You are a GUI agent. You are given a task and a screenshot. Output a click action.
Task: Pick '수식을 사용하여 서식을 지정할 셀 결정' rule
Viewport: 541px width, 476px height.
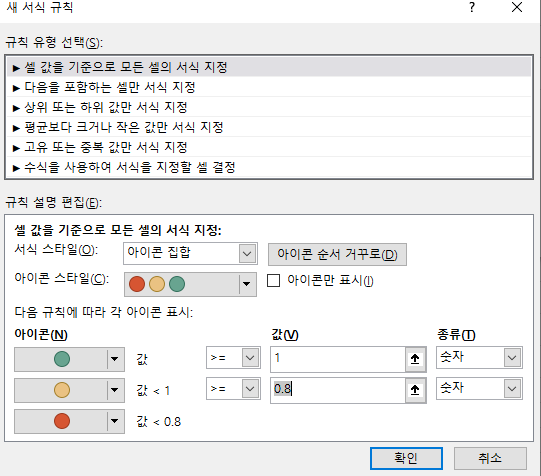point(269,167)
